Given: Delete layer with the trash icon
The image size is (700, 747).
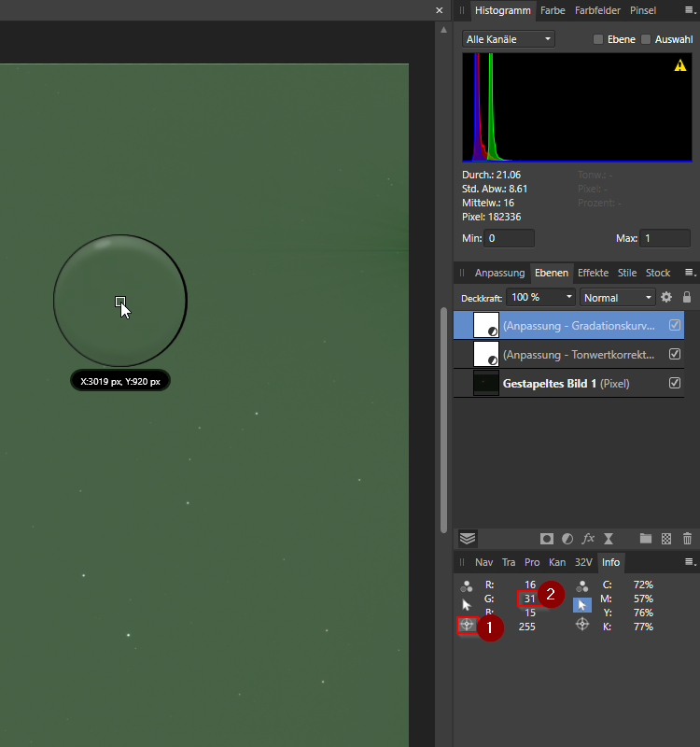Looking at the screenshot, I should point(687,539).
